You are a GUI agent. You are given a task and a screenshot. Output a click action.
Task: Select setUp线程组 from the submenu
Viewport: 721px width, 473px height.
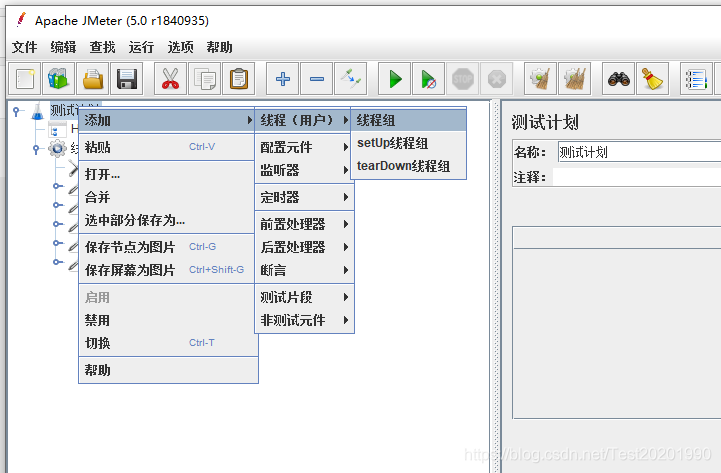[x=409, y=143]
